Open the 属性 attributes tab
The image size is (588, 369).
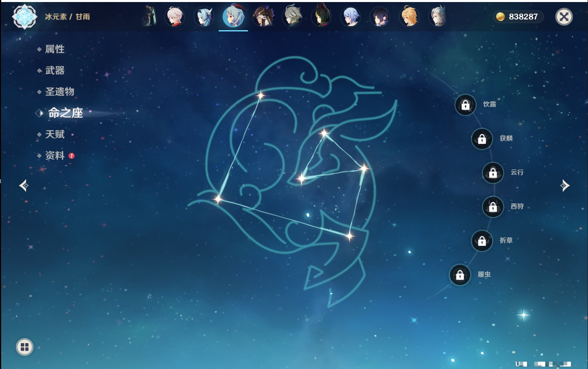point(55,49)
